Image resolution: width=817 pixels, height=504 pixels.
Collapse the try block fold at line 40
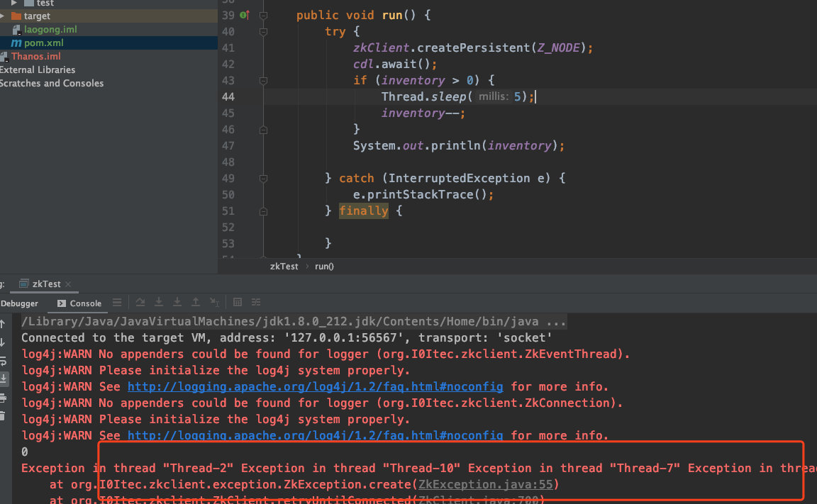264,32
